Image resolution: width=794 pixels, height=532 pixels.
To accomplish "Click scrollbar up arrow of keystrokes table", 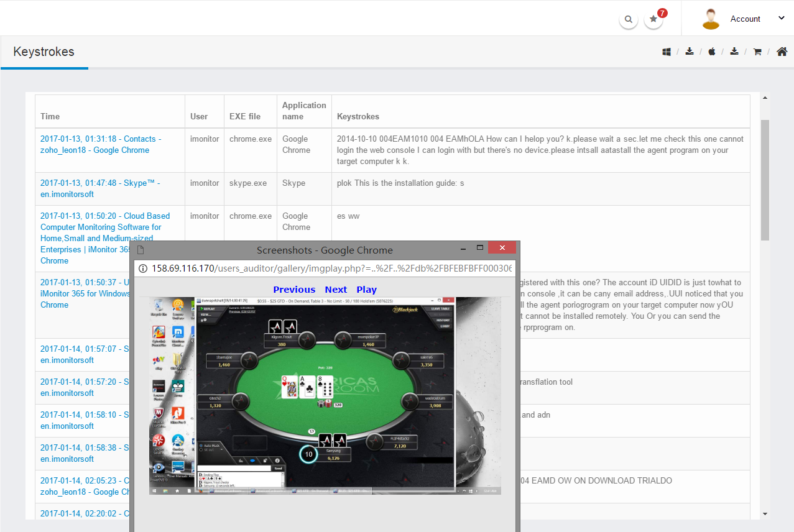I will pyautogui.click(x=765, y=98).
